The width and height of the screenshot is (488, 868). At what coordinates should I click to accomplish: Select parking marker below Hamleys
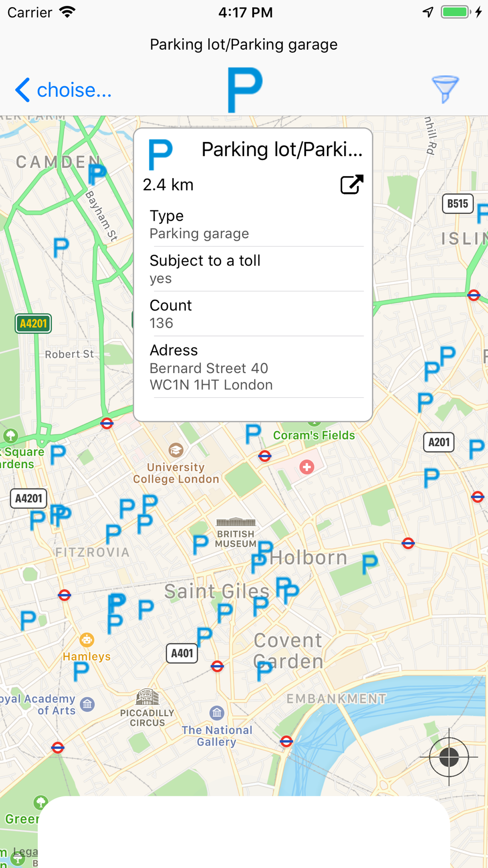(81, 672)
